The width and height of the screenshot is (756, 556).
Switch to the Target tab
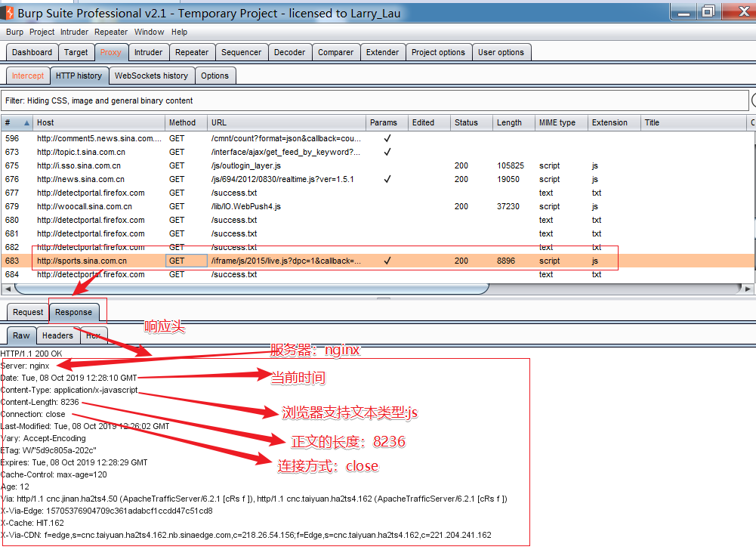pos(76,52)
